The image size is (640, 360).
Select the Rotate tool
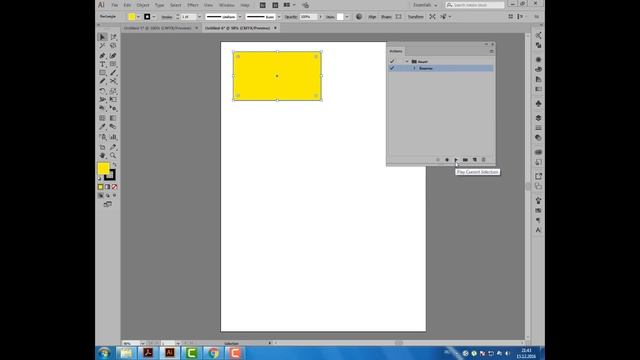click(x=102, y=91)
